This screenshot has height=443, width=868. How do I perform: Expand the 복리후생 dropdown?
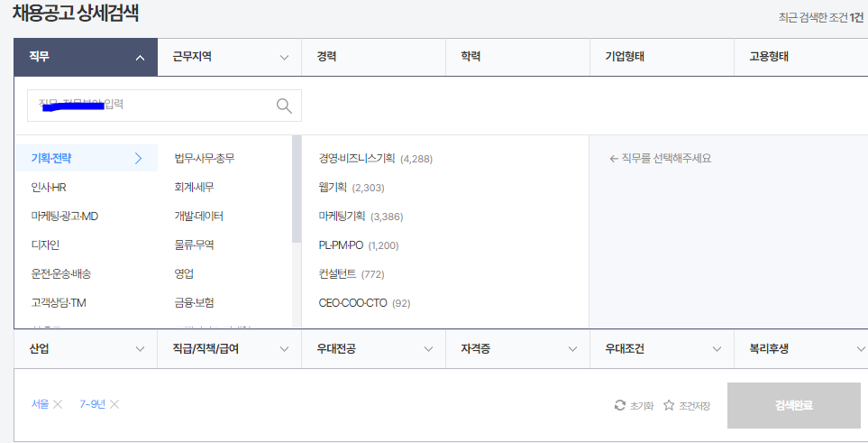[801, 349]
